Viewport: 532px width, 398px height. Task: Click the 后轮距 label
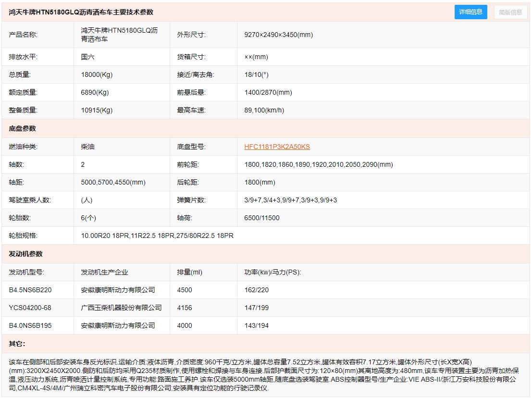188,182
